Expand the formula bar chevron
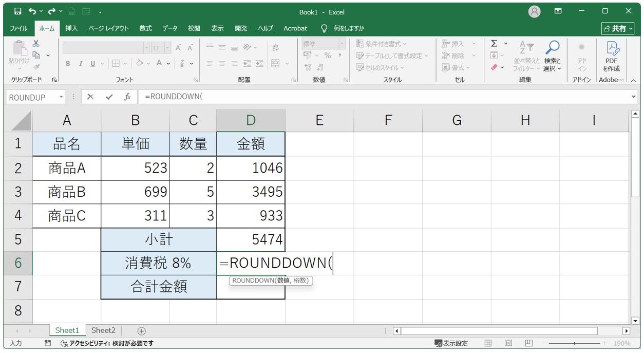Viewport: 644px width, 353px height. (634, 97)
